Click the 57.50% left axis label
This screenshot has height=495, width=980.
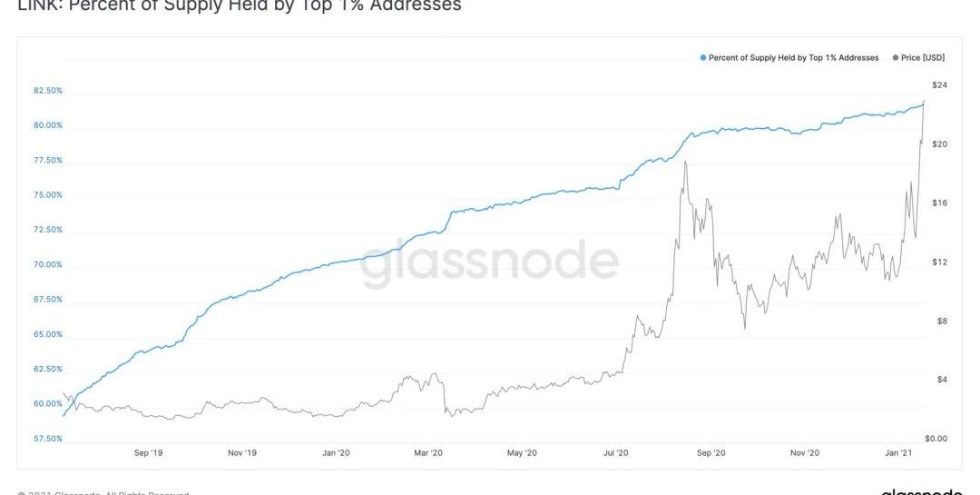click(48, 439)
